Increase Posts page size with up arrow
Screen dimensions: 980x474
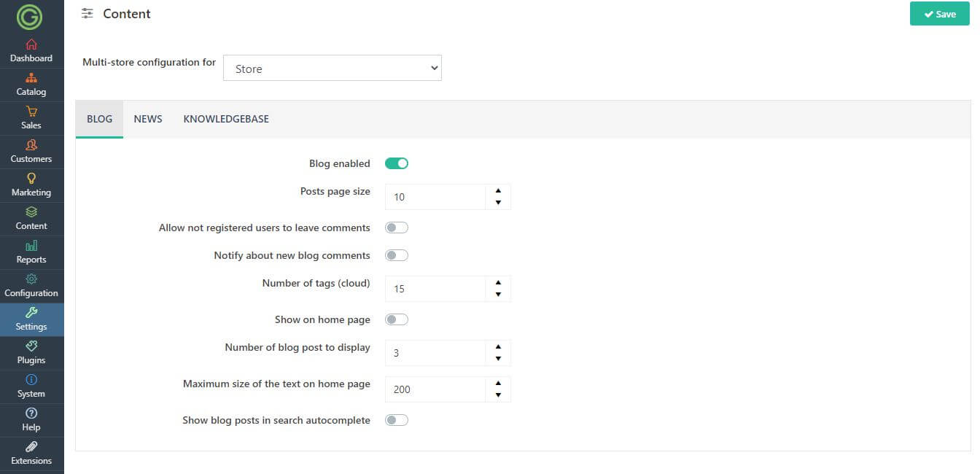point(498,191)
